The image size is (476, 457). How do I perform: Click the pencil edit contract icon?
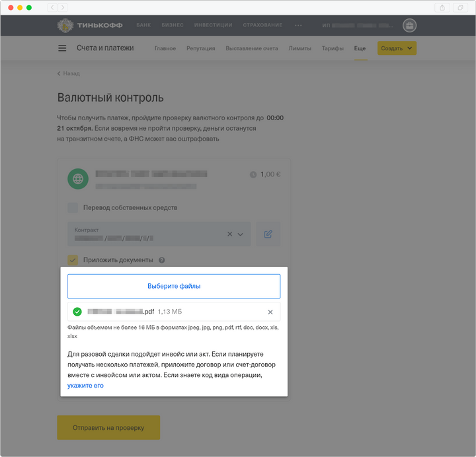(x=268, y=234)
